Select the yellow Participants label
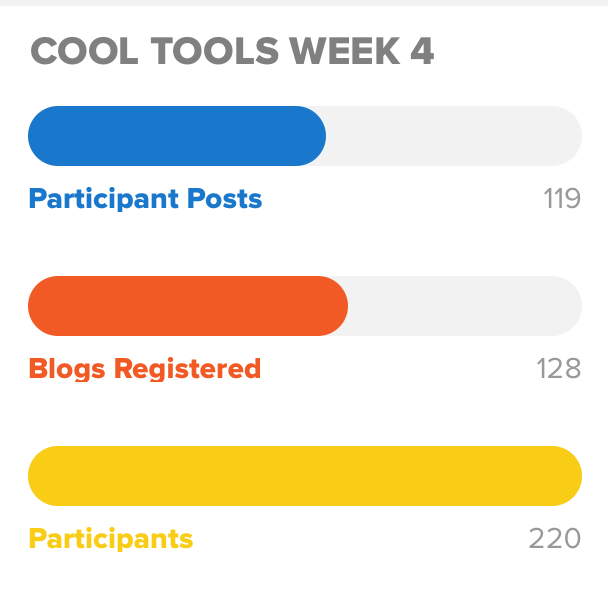Image resolution: width=608 pixels, height=608 pixels. click(111, 539)
